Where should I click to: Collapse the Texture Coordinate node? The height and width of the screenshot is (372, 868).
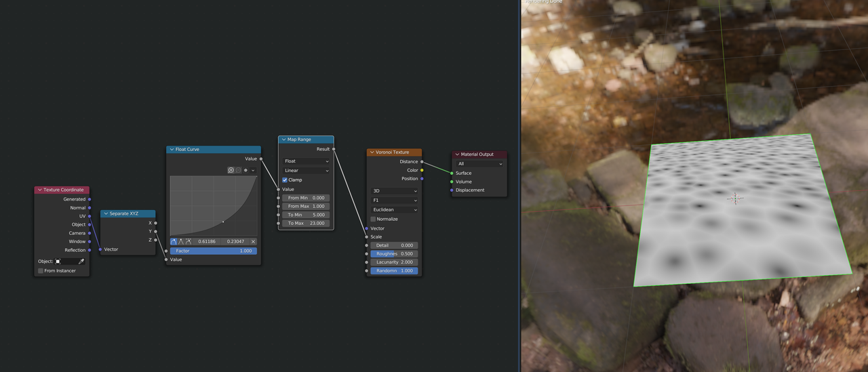39,190
